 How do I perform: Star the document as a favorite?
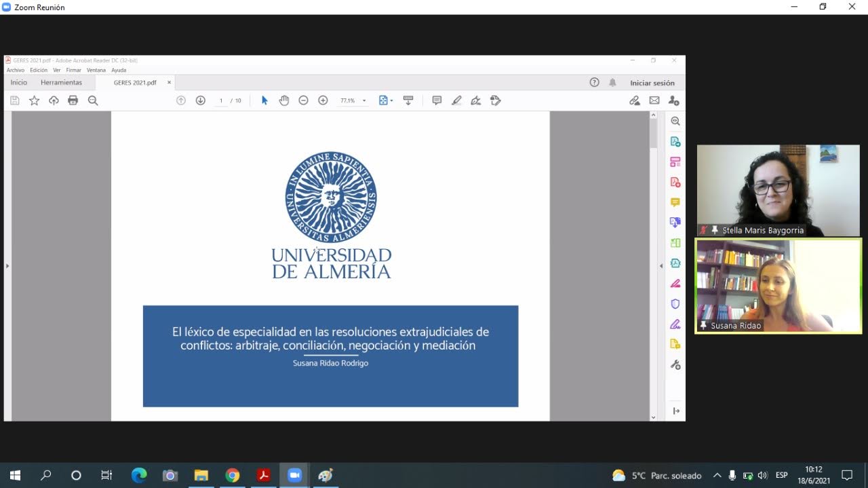click(x=35, y=100)
